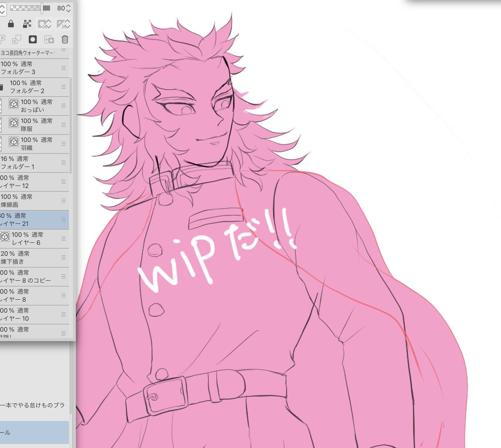501x448 pixels.
Task: Click drag handle on 羽織 row
Action: [x=63, y=144]
